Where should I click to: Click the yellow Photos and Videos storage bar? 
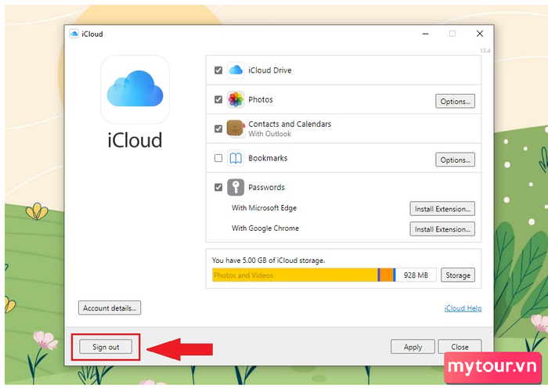[295, 275]
